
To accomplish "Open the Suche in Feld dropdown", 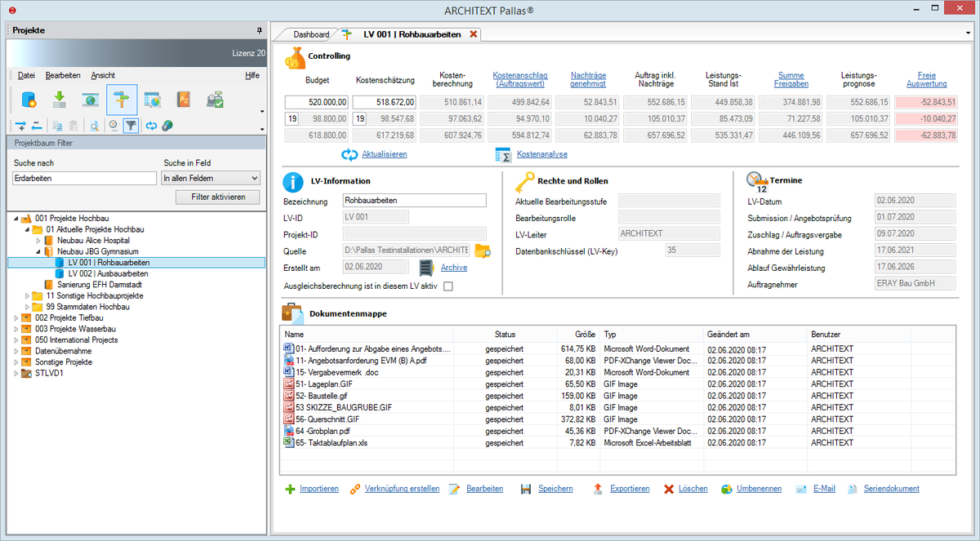I will [211, 178].
